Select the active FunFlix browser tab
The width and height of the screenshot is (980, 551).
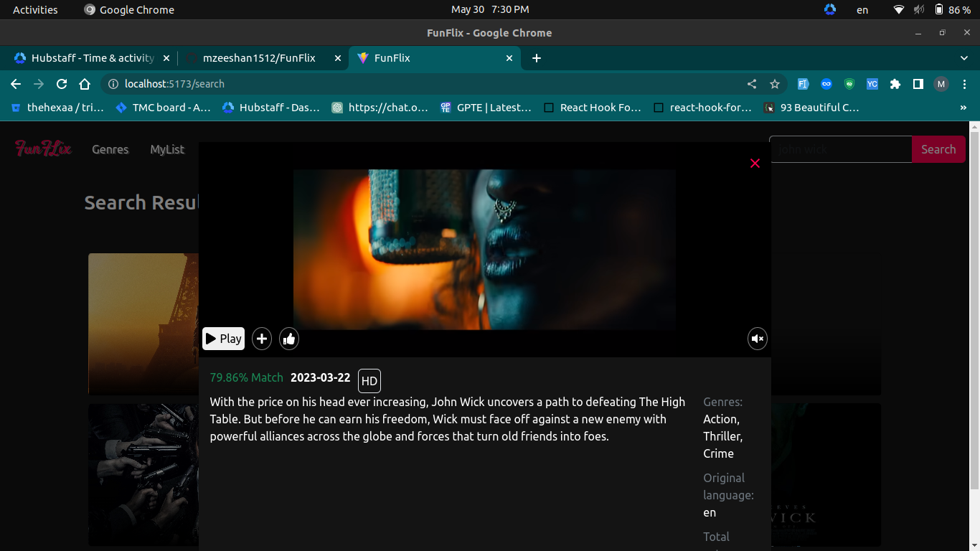pos(434,58)
